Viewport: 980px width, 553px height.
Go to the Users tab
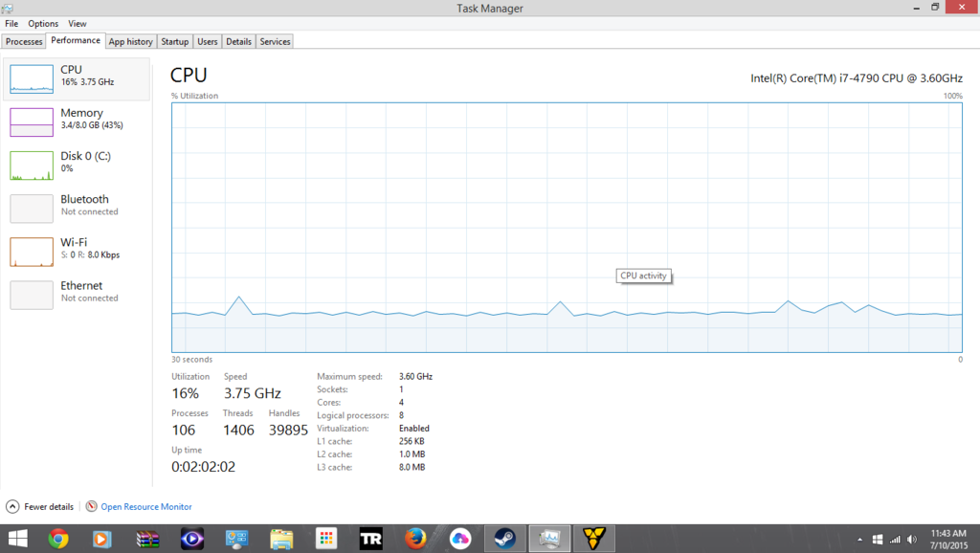(x=207, y=42)
